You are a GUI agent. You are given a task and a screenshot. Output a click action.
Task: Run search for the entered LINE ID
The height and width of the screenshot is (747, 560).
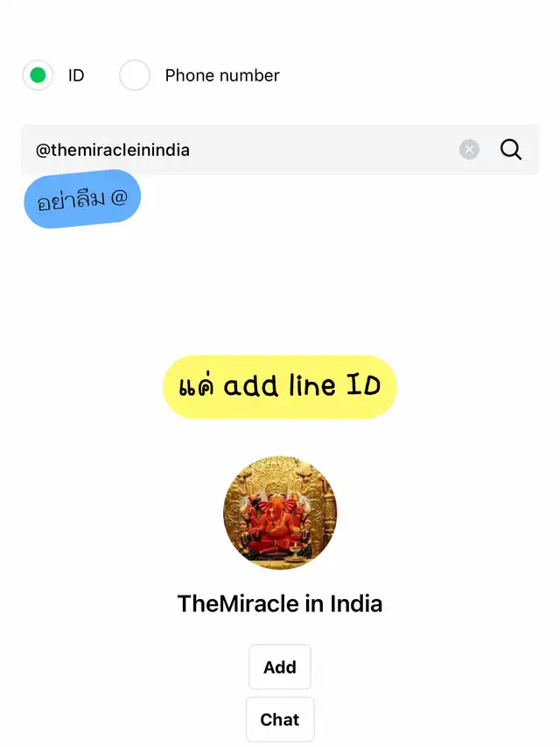511,150
